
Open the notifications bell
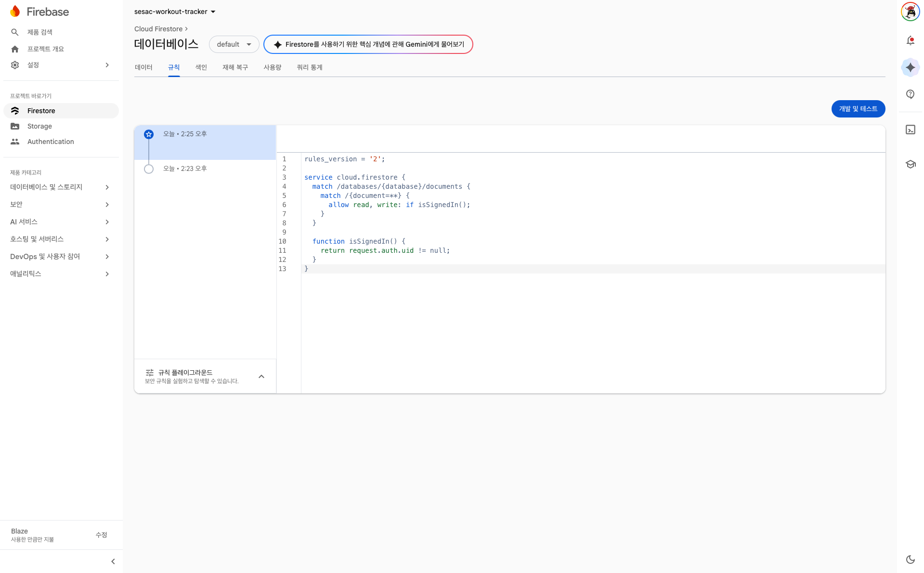(910, 40)
